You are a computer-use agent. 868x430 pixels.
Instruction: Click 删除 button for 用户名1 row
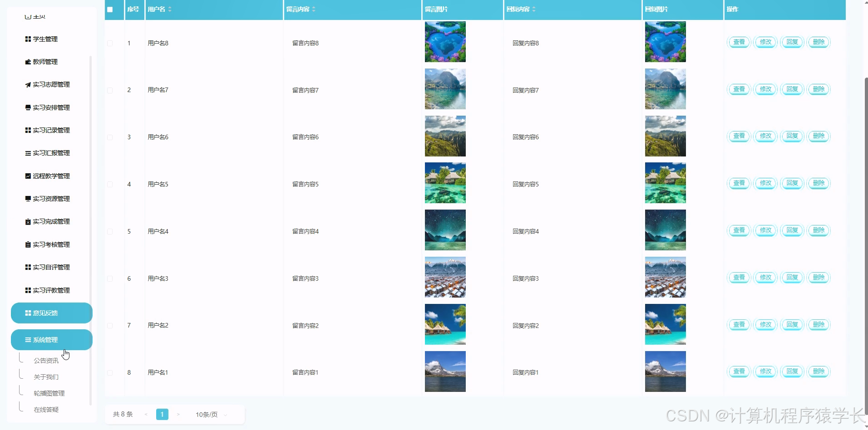pos(819,371)
